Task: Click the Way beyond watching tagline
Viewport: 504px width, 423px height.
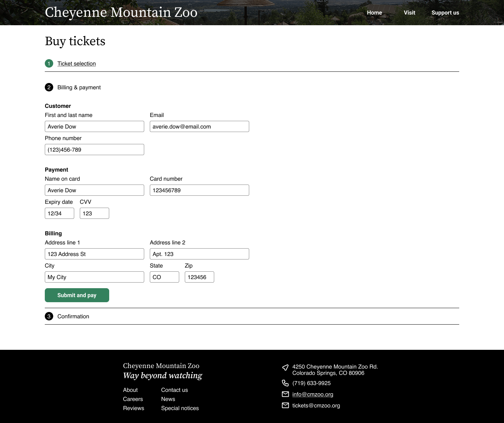Action: [x=162, y=375]
